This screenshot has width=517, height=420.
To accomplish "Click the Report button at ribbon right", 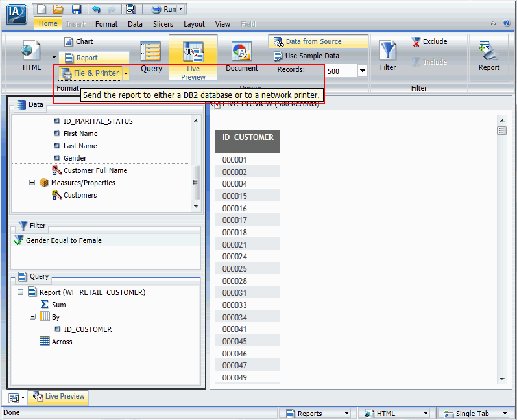I will (x=489, y=56).
